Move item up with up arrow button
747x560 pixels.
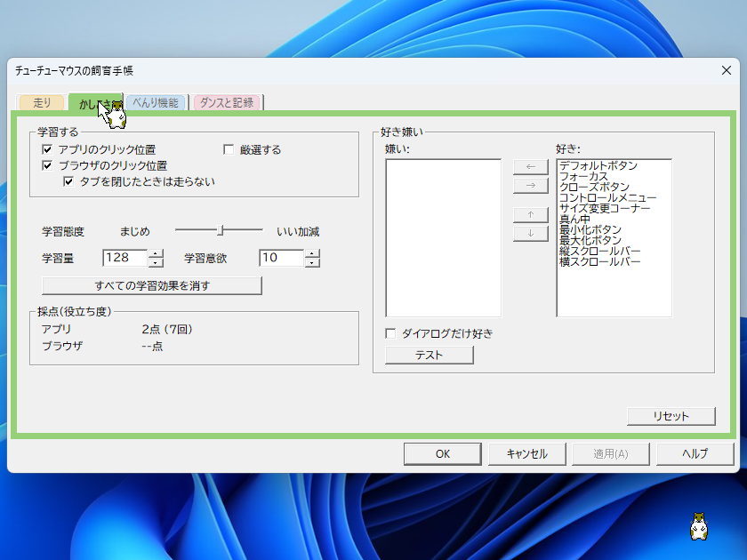click(530, 215)
